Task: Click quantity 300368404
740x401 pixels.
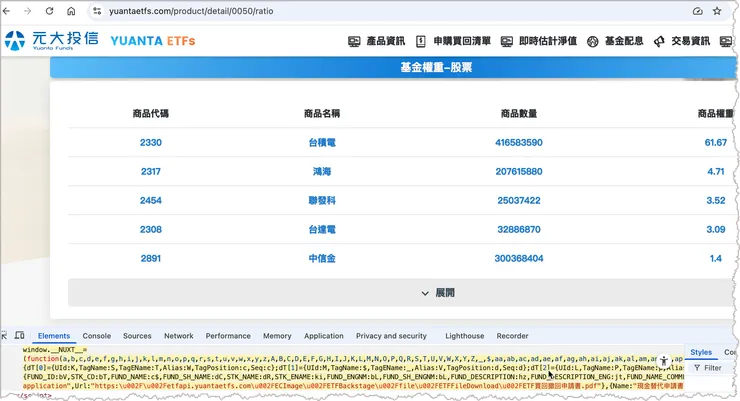Action: (x=519, y=259)
